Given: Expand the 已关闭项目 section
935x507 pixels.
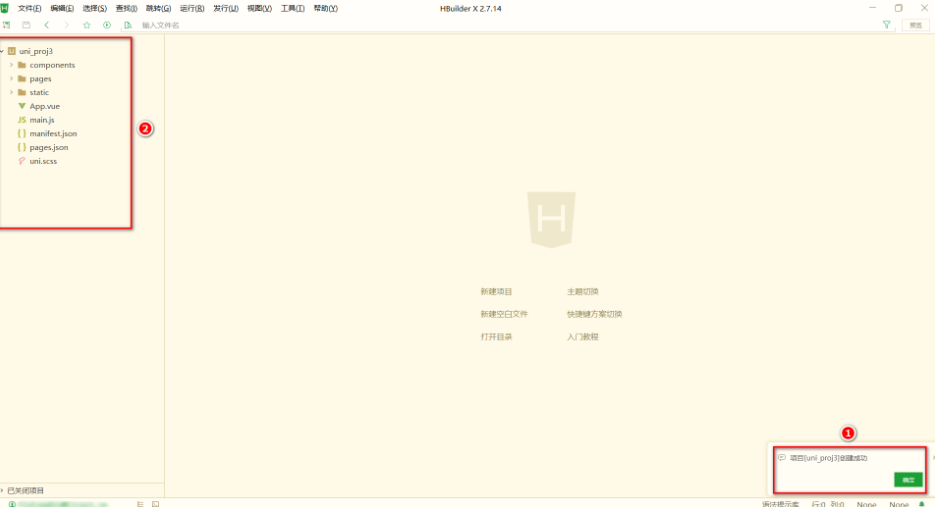Looking at the screenshot, I should (x=2, y=490).
